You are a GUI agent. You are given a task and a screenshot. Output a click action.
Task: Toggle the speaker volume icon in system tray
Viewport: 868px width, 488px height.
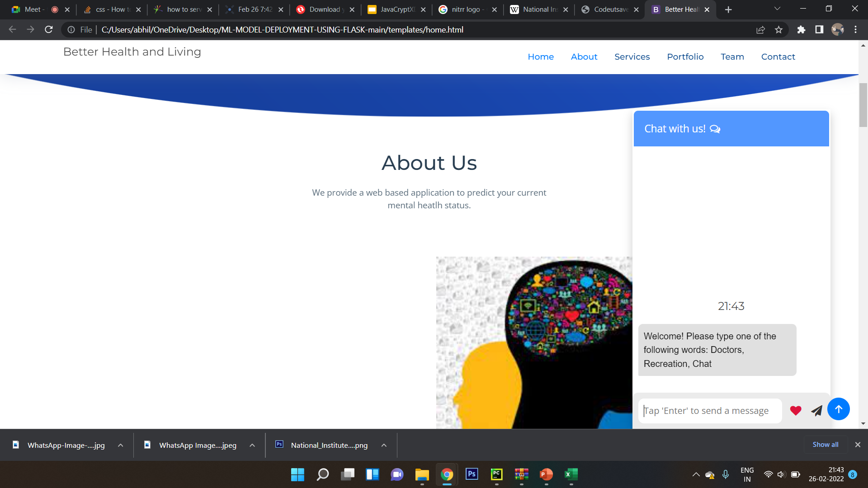[x=781, y=474]
